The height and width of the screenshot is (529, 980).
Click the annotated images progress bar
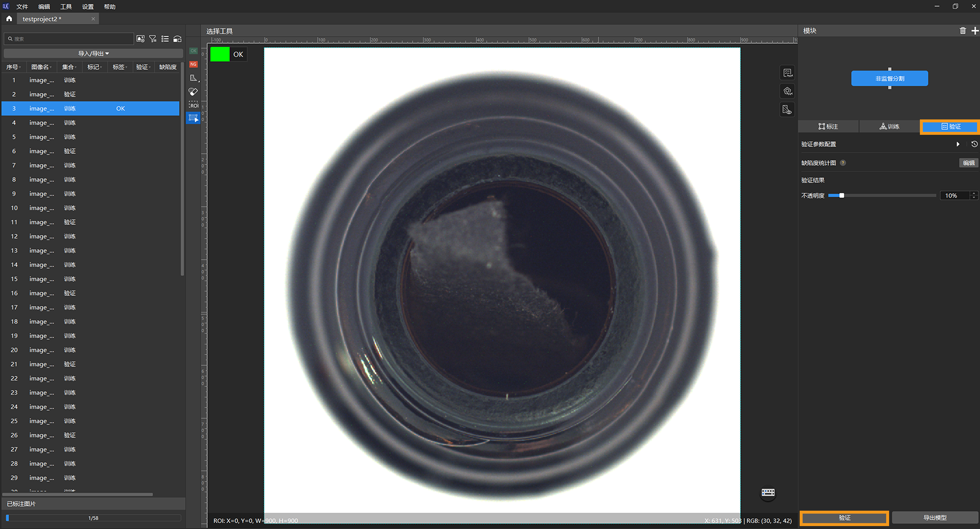coord(93,518)
